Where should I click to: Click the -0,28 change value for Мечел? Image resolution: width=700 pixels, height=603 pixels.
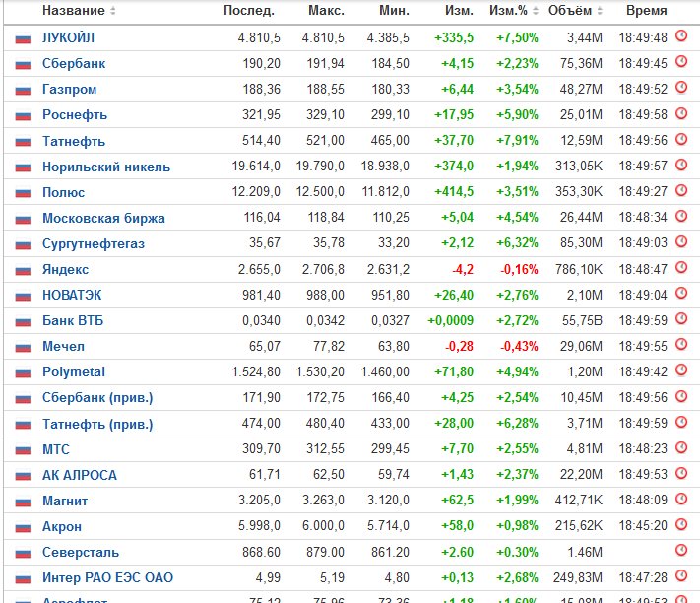point(459,346)
